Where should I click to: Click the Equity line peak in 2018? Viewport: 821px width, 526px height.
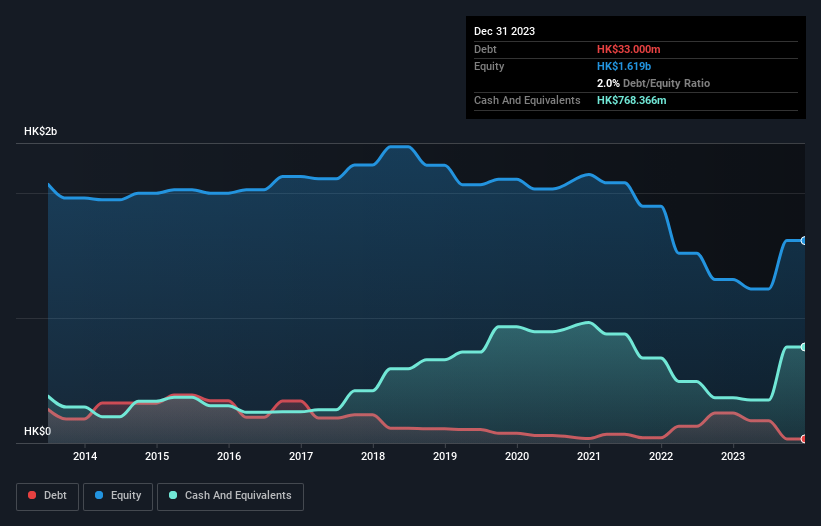400,147
